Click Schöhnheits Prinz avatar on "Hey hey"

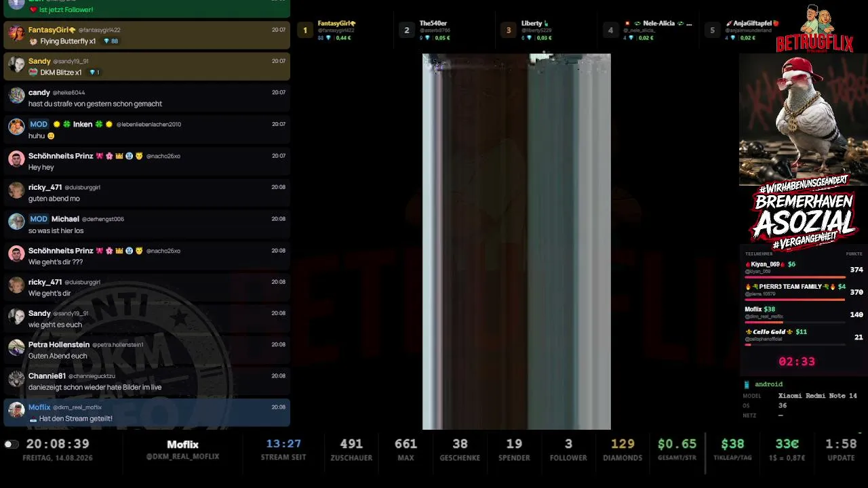17,159
